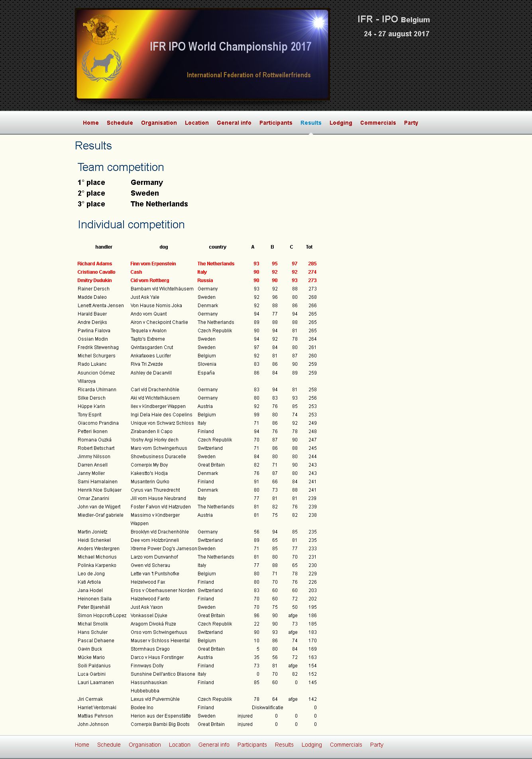Select General info in the top navigation
The width and height of the screenshot is (532, 759).
click(x=234, y=123)
